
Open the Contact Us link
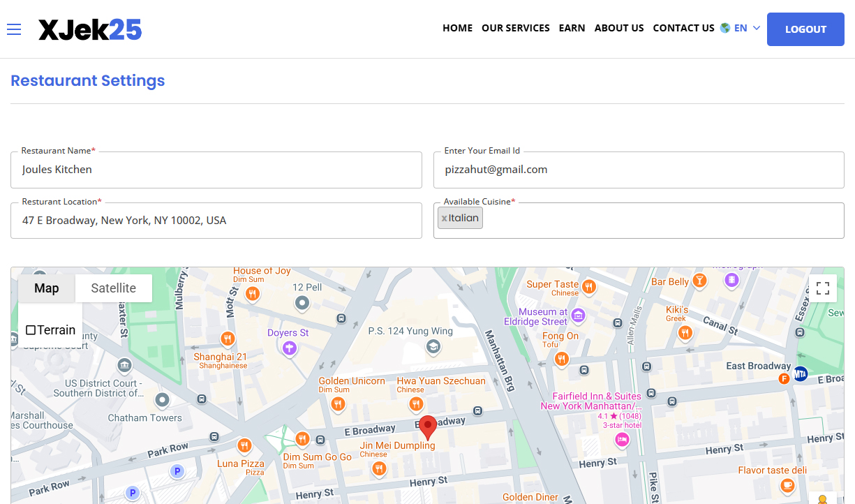(x=683, y=29)
